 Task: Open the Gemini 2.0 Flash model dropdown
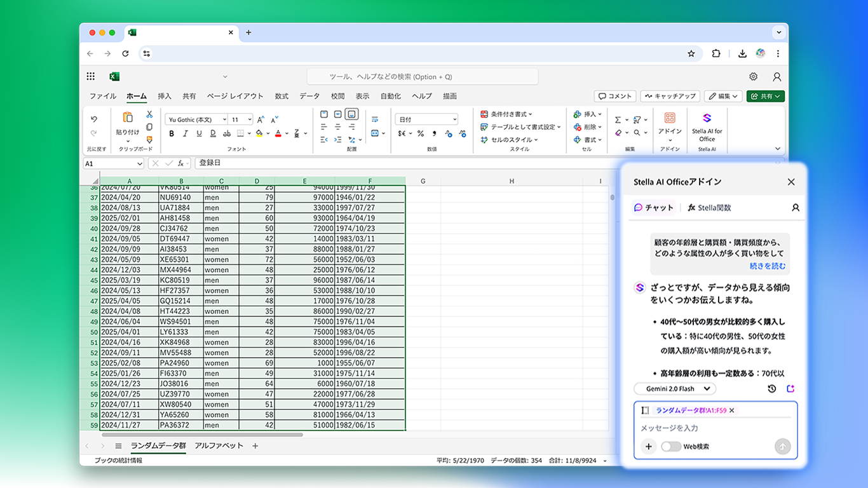[x=674, y=388]
